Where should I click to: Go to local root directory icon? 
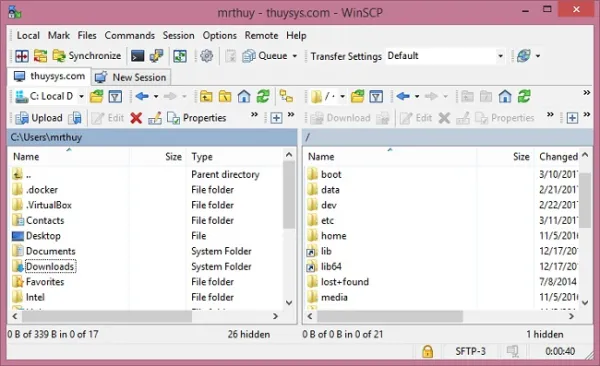click(225, 96)
